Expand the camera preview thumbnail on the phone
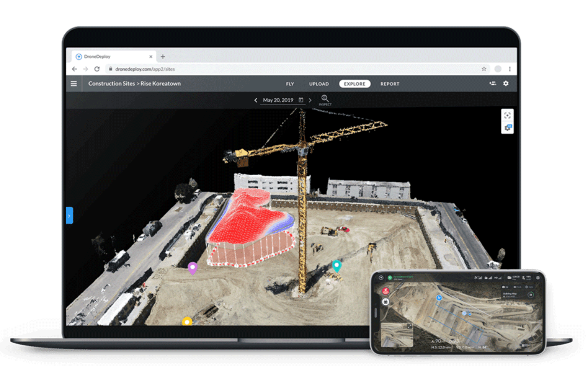Viewport: 588px width, 392px height. [x=409, y=326]
